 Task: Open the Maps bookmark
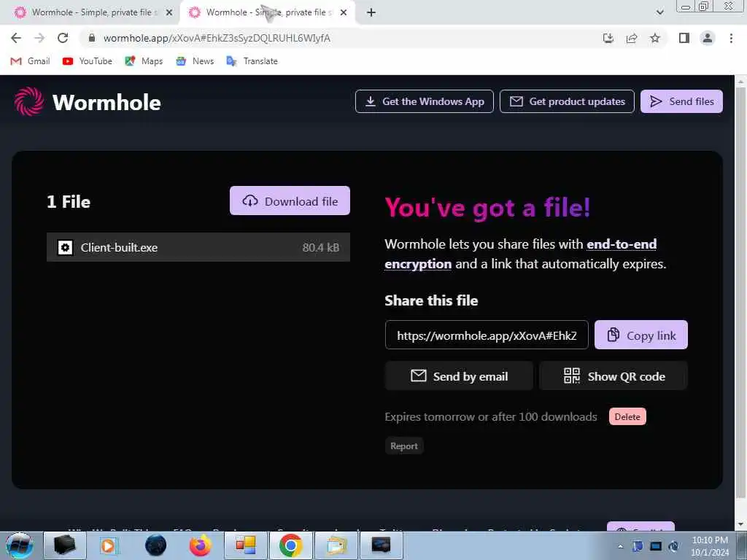[x=144, y=61]
